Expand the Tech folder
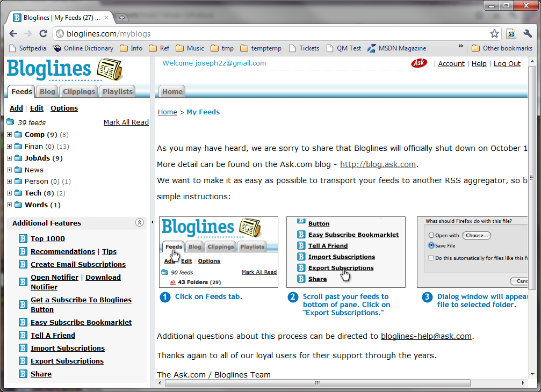Screen dimensions: 541x392 point(9,193)
